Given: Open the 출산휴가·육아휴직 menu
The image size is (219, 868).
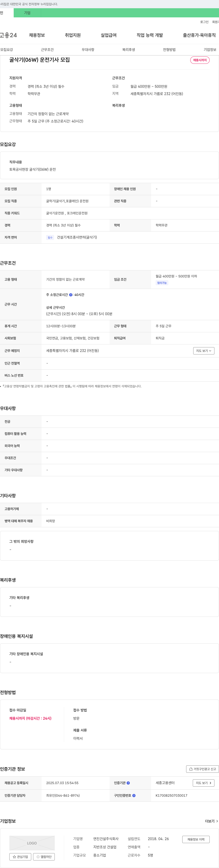Looking at the screenshot, I should 199,35.
